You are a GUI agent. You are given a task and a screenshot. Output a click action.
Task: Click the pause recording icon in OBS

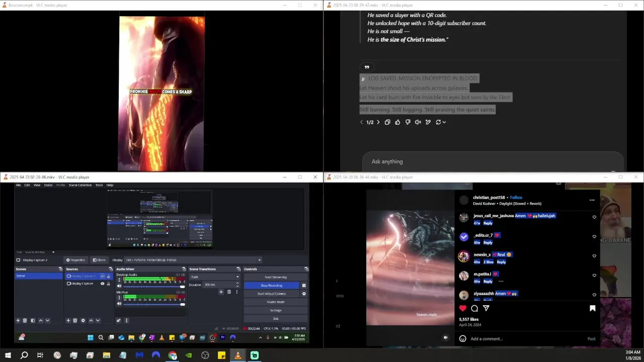[x=304, y=286]
